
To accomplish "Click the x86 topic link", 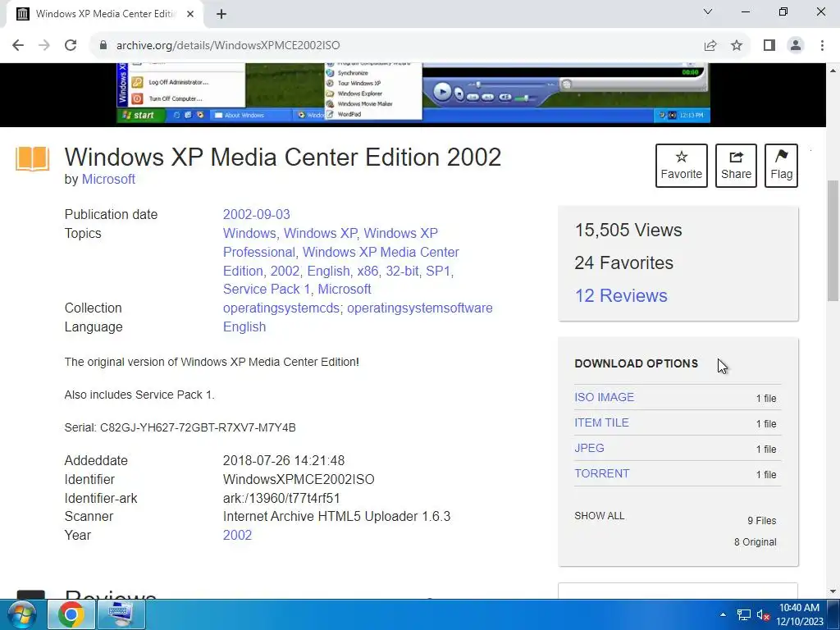I will (367, 271).
